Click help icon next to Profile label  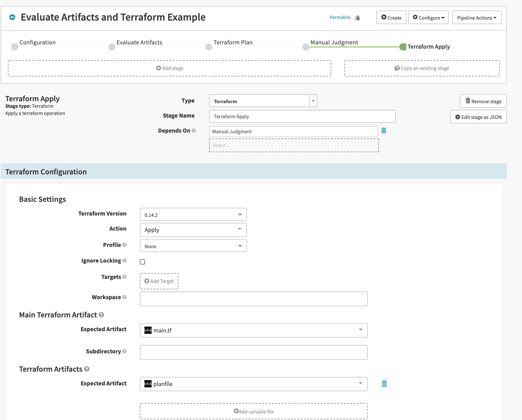click(124, 245)
